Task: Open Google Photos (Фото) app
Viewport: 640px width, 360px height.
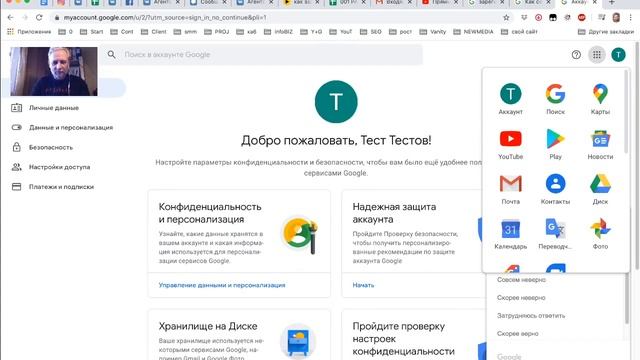Action: click(x=600, y=234)
